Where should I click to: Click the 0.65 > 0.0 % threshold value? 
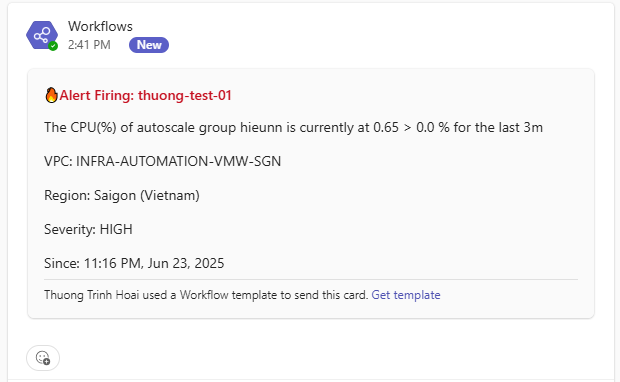point(411,127)
